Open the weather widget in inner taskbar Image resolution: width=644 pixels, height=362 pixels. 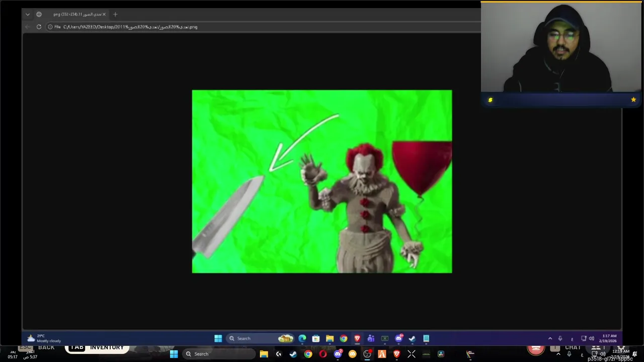(x=44, y=338)
